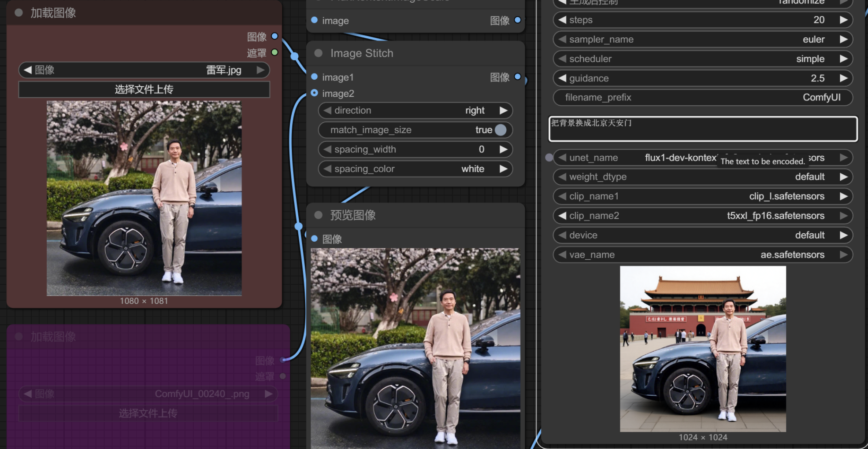Viewport: 868px width, 449px height.
Task: Click the 预览图像 preview thumbnail
Action: (415, 348)
